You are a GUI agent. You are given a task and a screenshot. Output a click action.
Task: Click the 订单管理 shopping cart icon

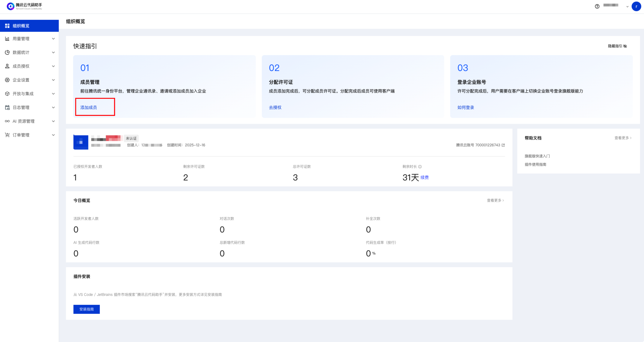(7, 135)
